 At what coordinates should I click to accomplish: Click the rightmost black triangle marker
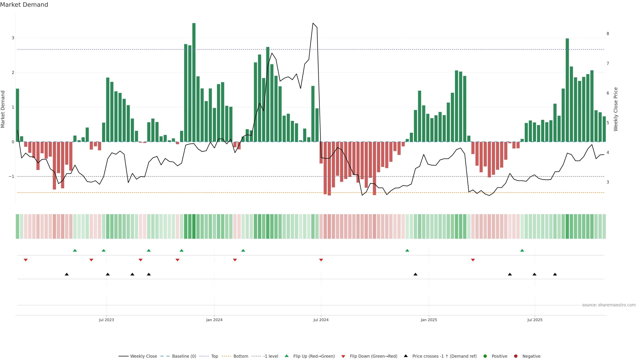click(555, 274)
